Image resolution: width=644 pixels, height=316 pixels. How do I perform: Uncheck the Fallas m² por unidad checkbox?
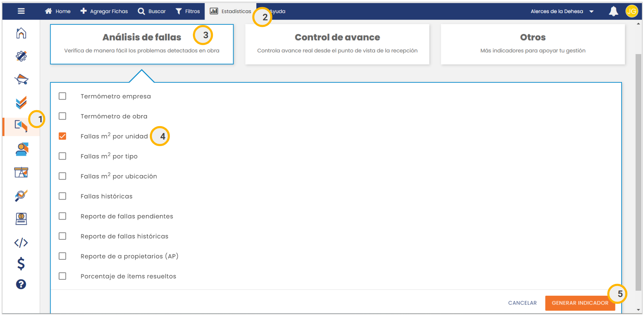(62, 136)
